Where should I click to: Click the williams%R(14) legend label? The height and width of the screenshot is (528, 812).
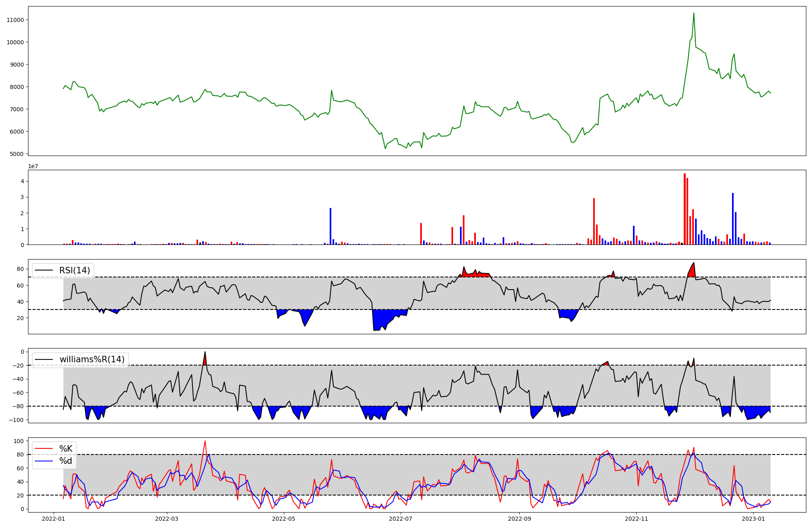point(92,359)
